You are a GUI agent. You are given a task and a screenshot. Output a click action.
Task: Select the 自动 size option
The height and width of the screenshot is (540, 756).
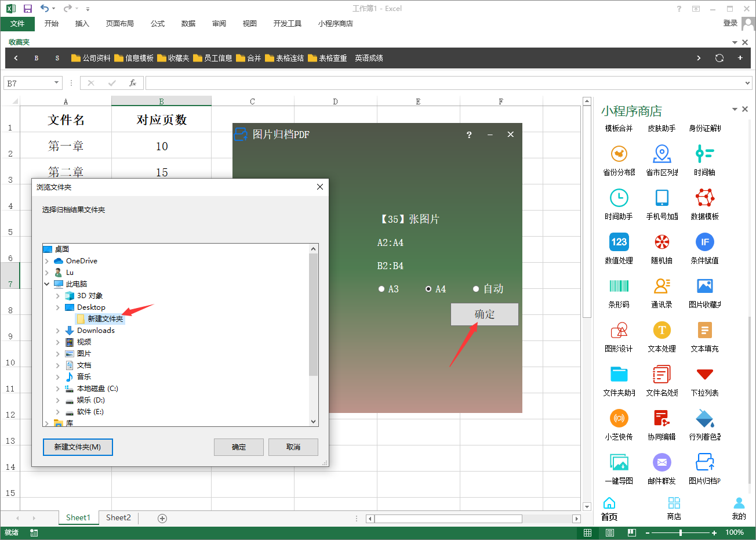[x=488, y=289]
